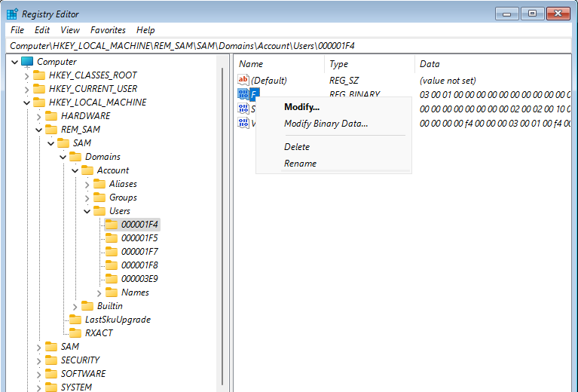Screen dimensions: 578x392
Task: Collapse the Computer root node
Action: coord(15,62)
